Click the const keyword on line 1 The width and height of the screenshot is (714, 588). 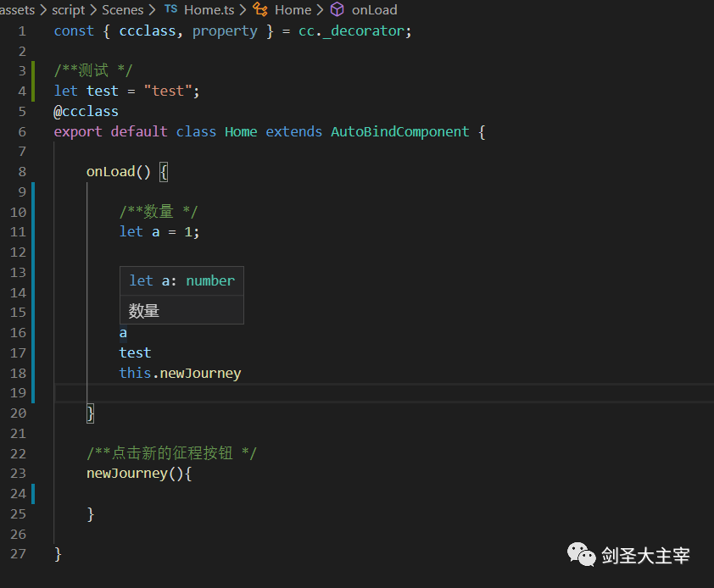coord(74,31)
